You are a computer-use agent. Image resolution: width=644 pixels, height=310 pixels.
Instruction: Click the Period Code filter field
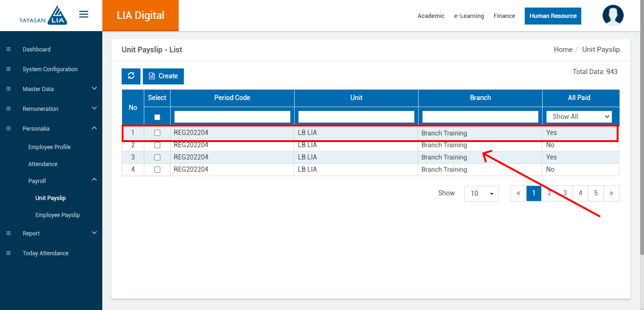click(232, 117)
